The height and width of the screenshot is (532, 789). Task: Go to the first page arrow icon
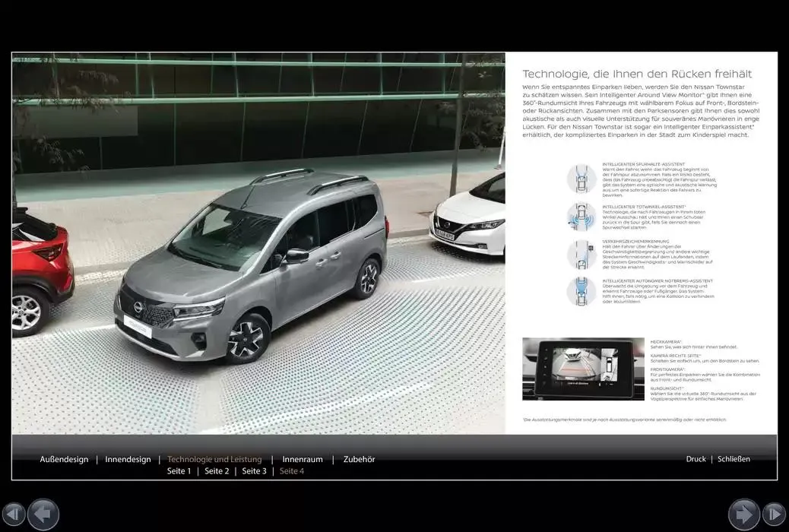[x=14, y=514]
